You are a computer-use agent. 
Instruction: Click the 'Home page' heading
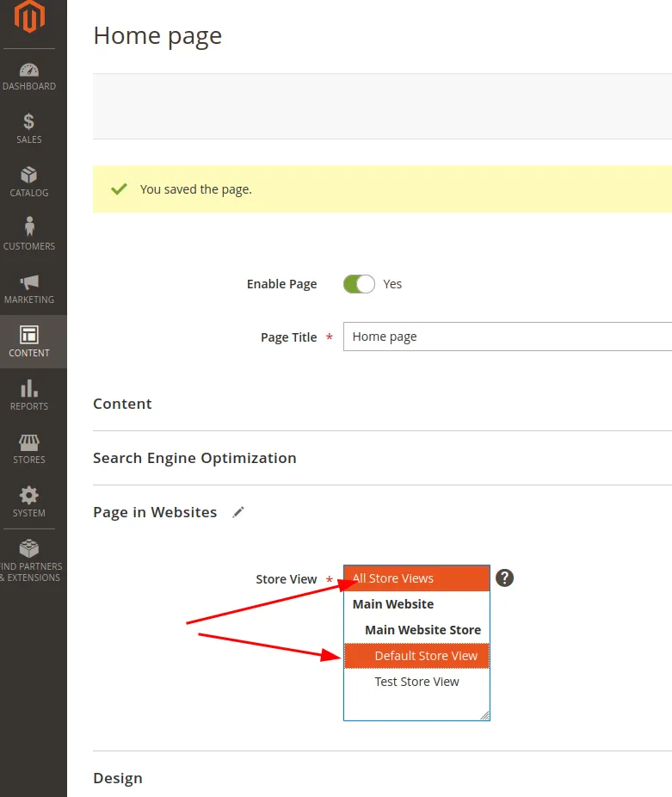[x=157, y=35]
